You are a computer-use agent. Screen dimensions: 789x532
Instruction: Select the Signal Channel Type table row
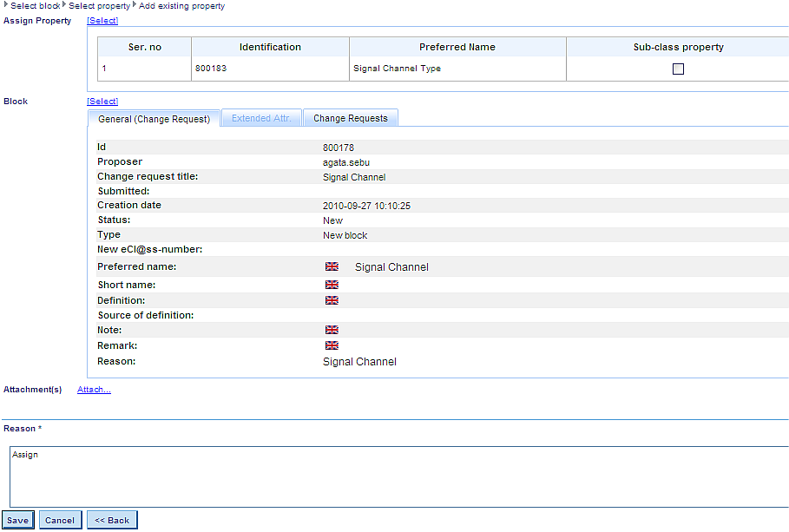tap(397, 69)
